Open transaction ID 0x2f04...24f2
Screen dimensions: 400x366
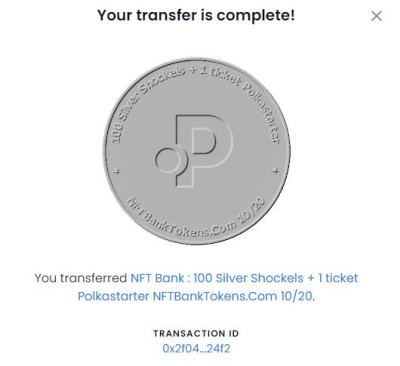click(196, 349)
